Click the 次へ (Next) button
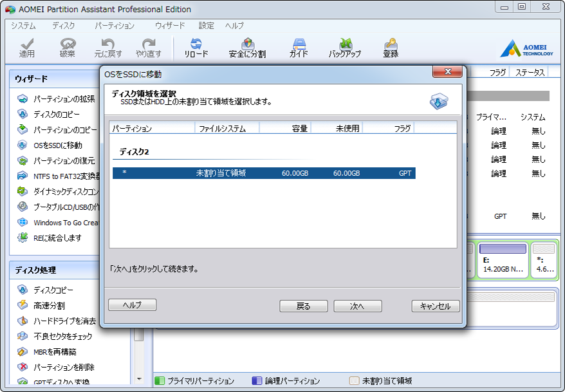Viewport: 565px width, 392px height. [x=357, y=306]
